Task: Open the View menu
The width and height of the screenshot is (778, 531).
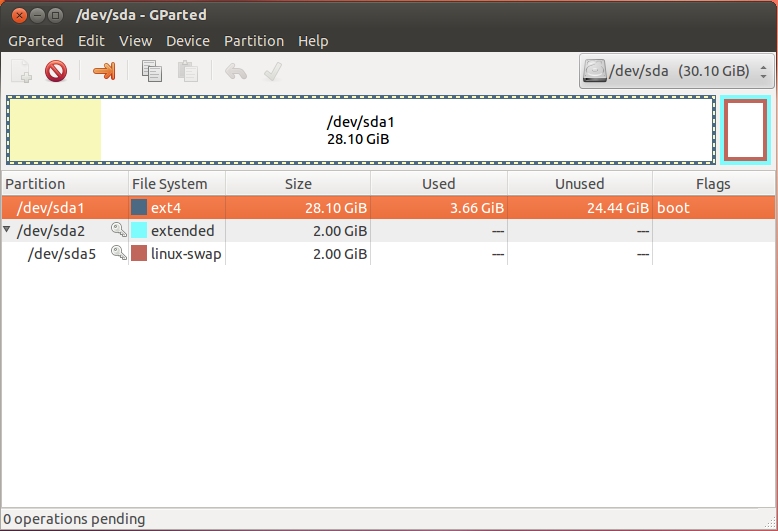Action: point(135,41)
